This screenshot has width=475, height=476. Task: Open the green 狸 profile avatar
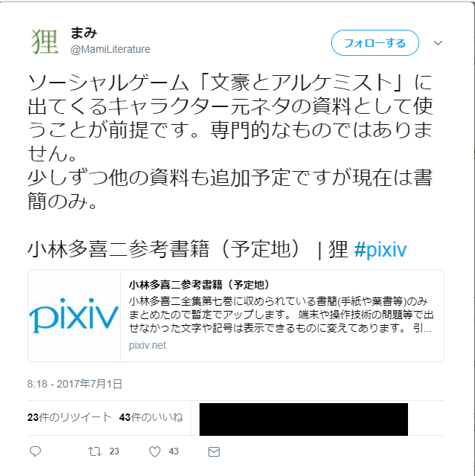[45, 42]
